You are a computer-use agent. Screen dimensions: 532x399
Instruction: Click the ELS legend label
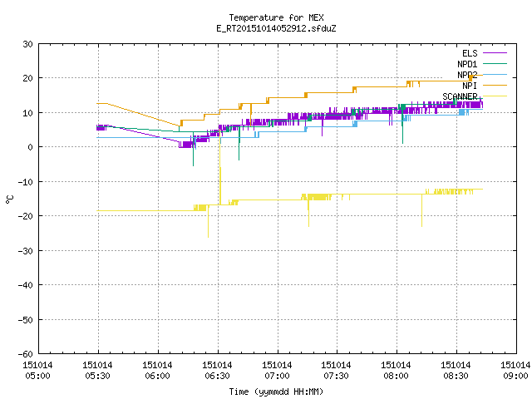470,53
